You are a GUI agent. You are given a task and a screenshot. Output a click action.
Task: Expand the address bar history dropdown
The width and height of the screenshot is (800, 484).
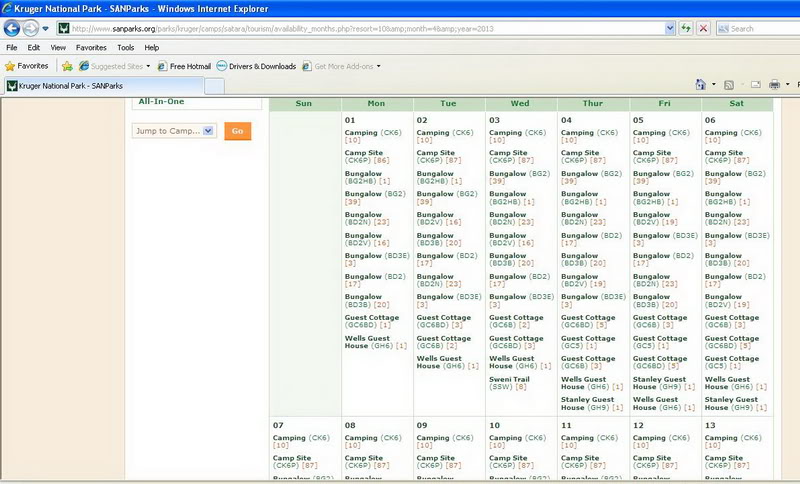[x=670, y=29]
